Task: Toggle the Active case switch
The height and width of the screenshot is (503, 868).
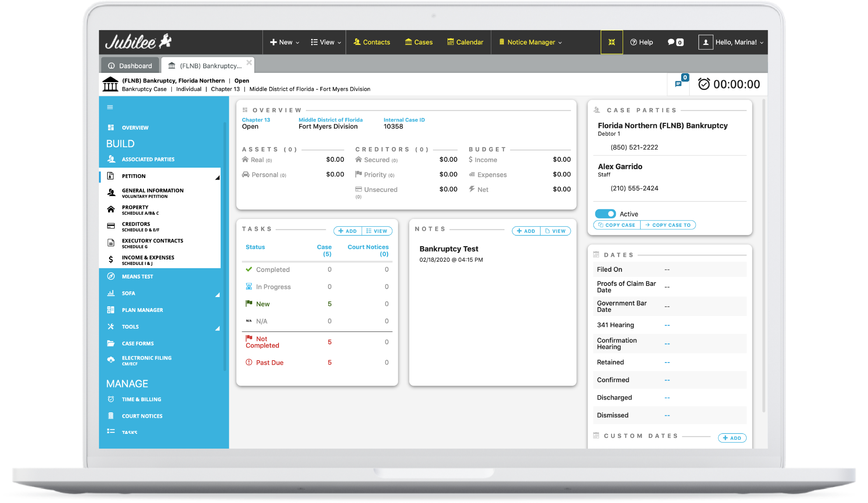Action: click(605, 214)
